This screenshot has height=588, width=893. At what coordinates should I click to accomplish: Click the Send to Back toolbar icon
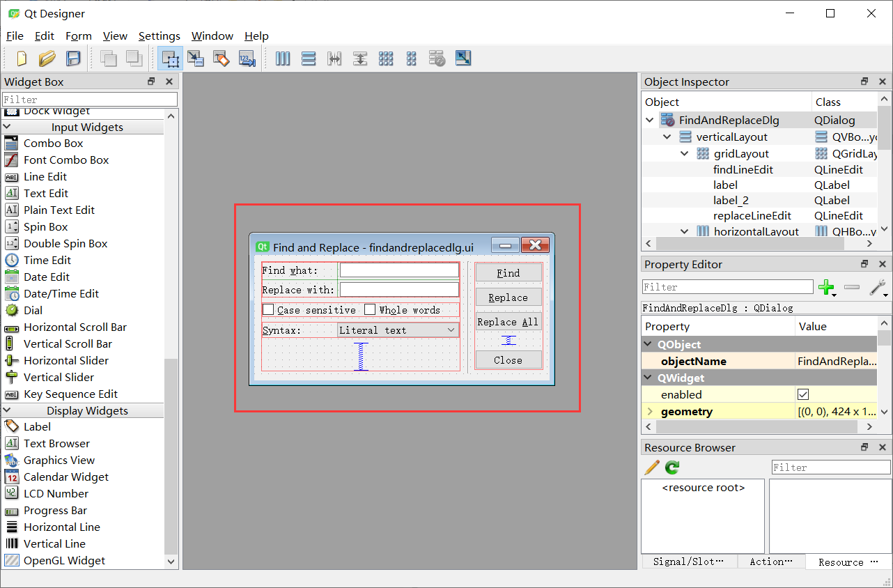point(108,59)
